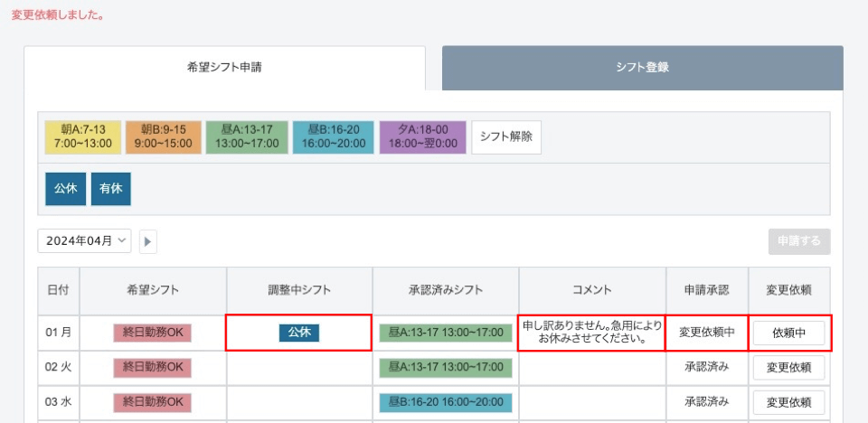Click 終日勤務OK tag in the 01 月 row
This screenshot has width=868, height=423.
(152, 333)
